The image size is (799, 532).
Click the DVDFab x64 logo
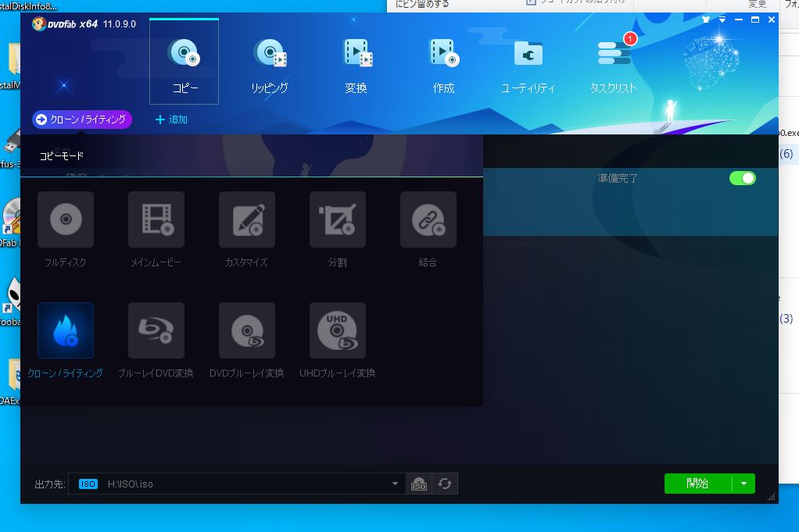point(65,24)
